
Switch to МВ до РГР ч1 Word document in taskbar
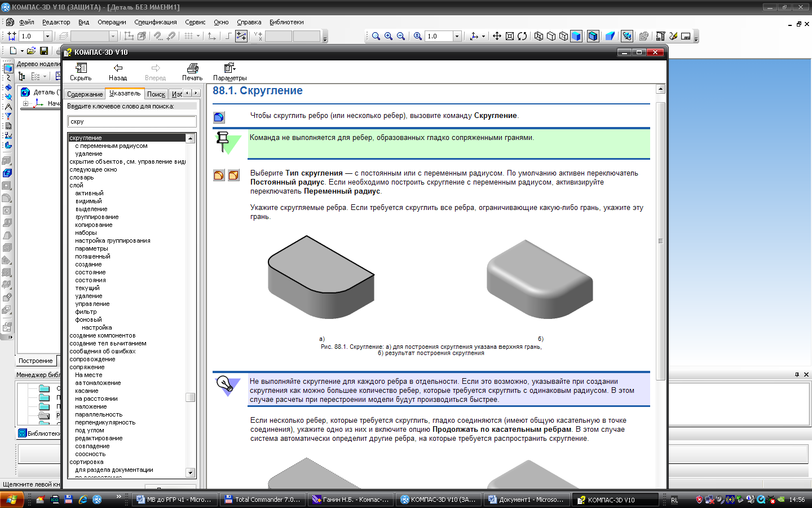(x=174, y=500)
